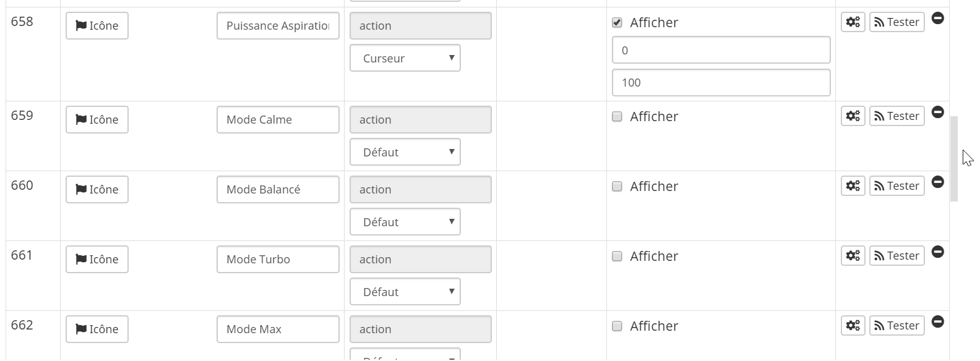
Task: Enable Afficher checkbox for Mode Calme
Action: 617,117
